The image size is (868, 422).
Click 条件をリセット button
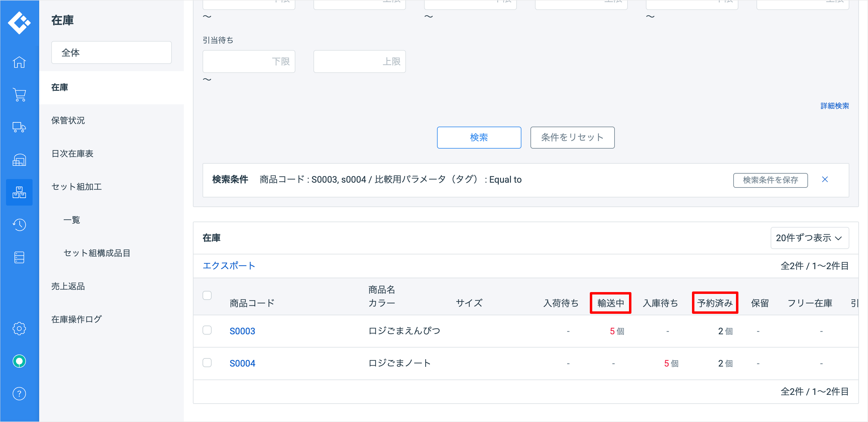pos(573,137)
